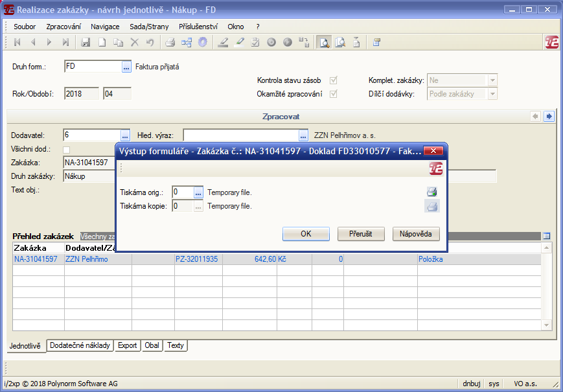
Task: Click the original printer icon in dialog
Action: click(432, 192)
